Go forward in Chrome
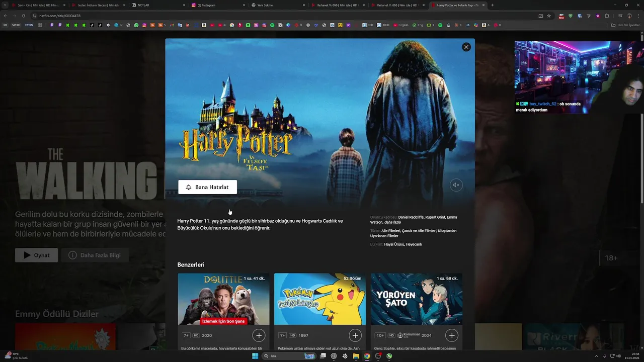The height and width of the screenshot is (362, 644). (x=15, y=16)
